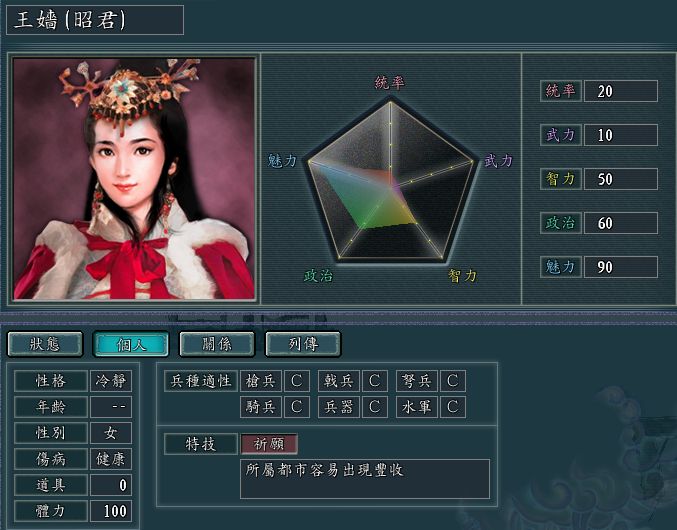The height and width of the screenshot is (530, 677).
Task: Click the 祈願 special skill badge
Action: (x=269, y=444)
